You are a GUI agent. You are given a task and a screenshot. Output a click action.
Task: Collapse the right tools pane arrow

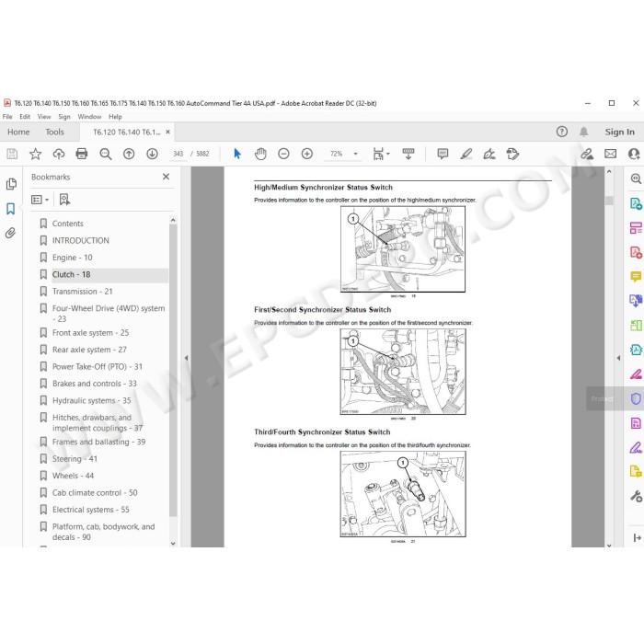click(618, 358)
